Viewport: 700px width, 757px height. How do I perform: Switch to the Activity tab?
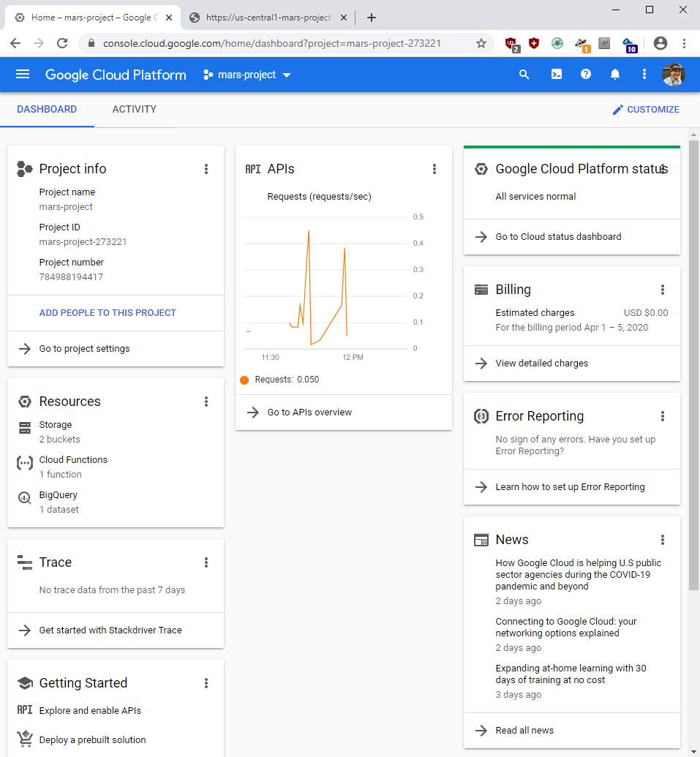134,109
